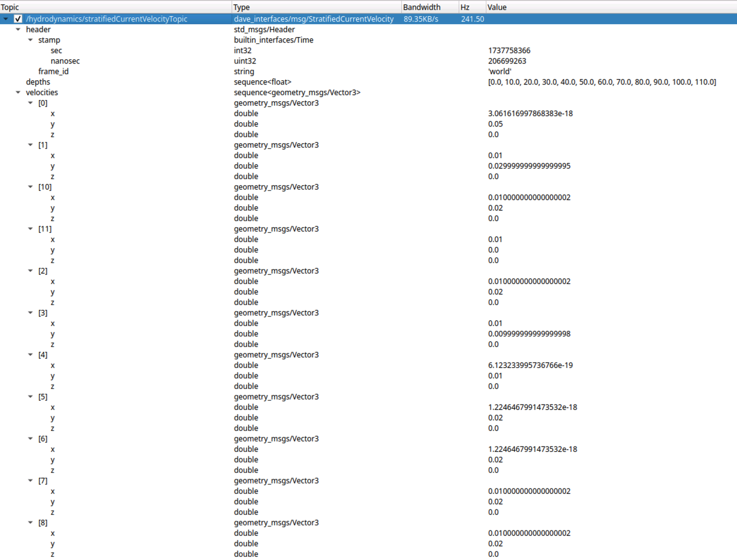Click the value 3.061616997868383e-18

[x=530, y=114]
